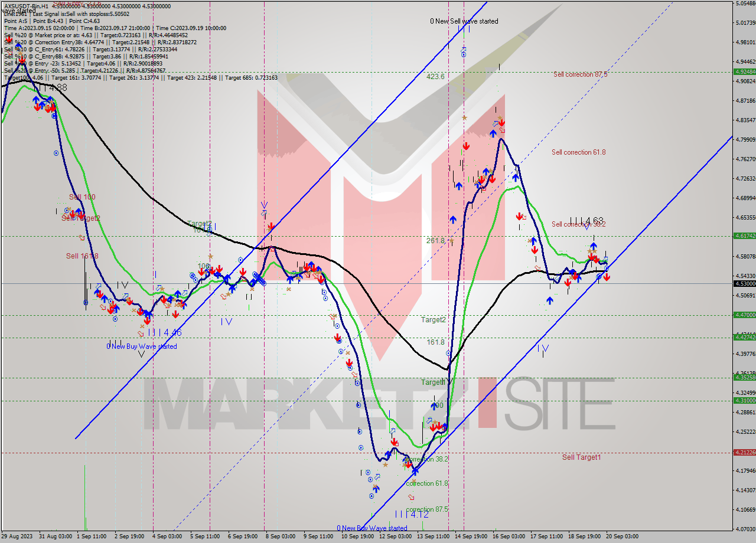The height and width of the screenshot is (543, 756).
Task: Click the 423.6 Fibonacci label
Action: 435,77
